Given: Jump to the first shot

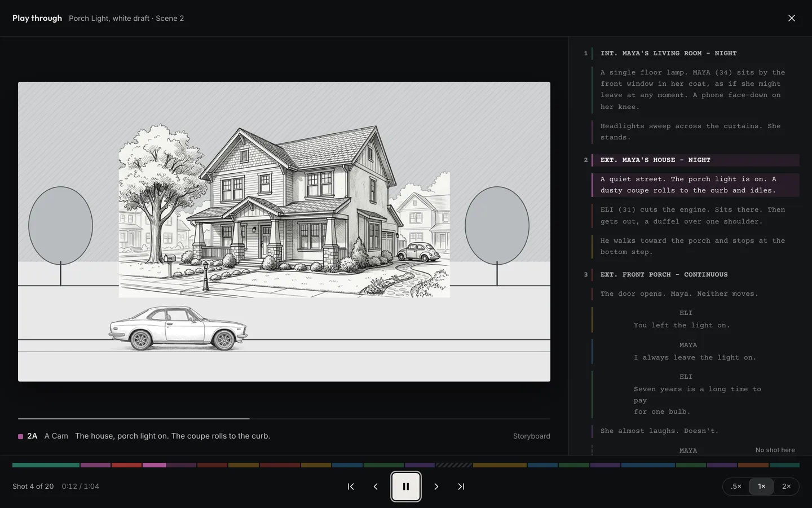Looking at the screenshot, I should pyautogui.click(x=351, y=487).
